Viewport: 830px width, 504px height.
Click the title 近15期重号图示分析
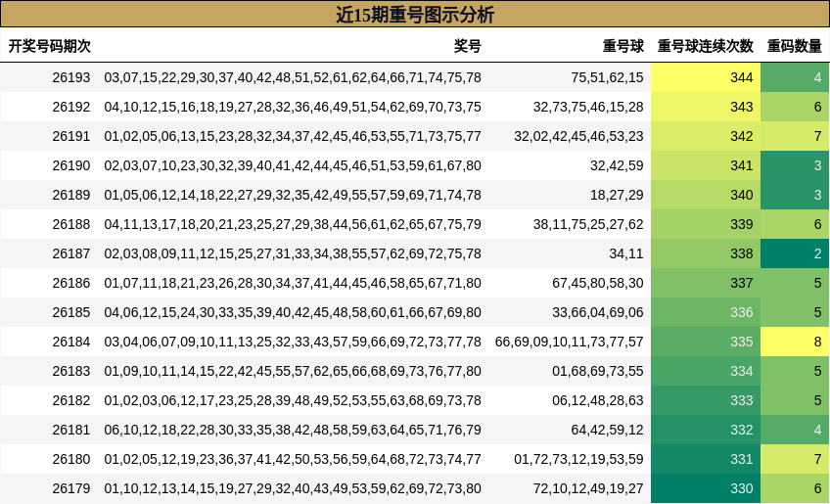415,15
